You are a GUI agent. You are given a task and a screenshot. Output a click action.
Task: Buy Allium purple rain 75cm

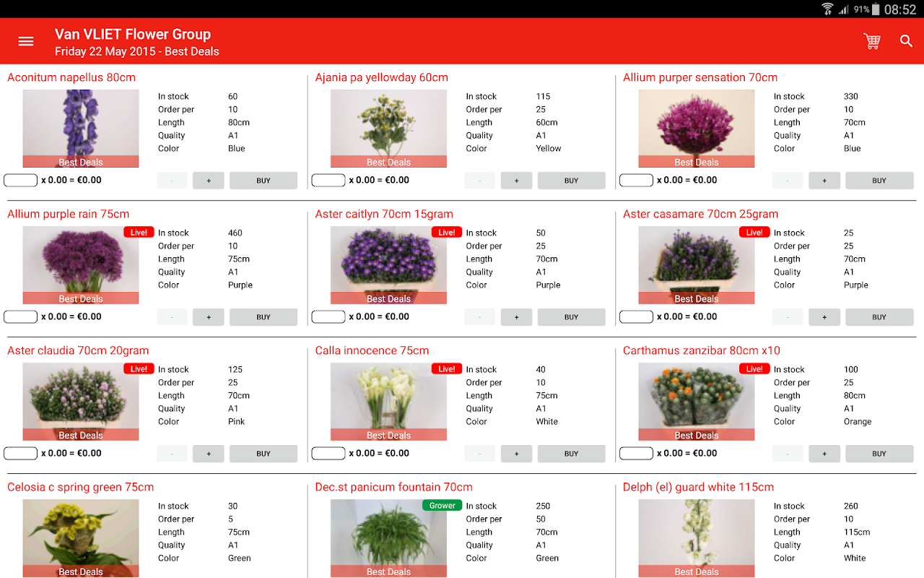[263, 317]
